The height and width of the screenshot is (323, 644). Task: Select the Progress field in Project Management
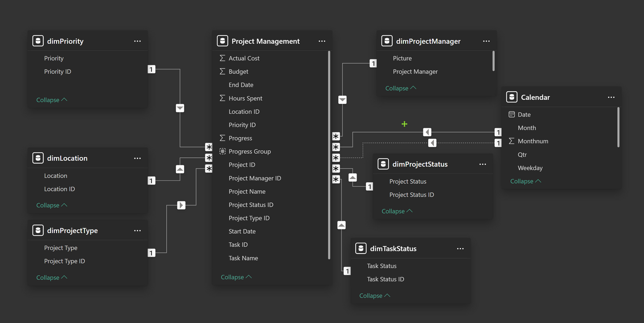[x=240, y=138]
